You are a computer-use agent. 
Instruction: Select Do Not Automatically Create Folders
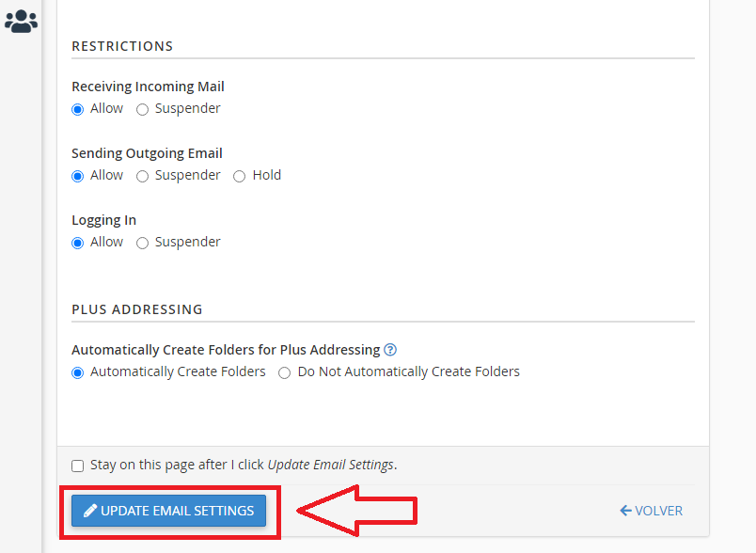285,372
